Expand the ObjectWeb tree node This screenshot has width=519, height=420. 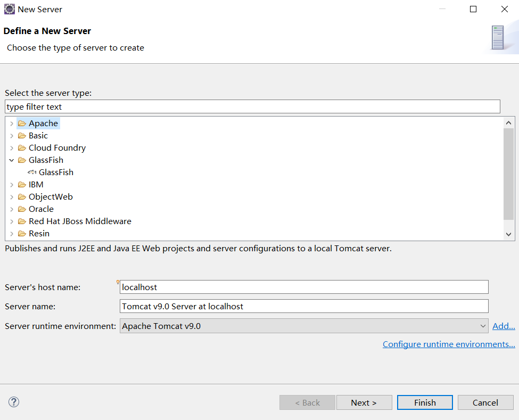point(12,197)
